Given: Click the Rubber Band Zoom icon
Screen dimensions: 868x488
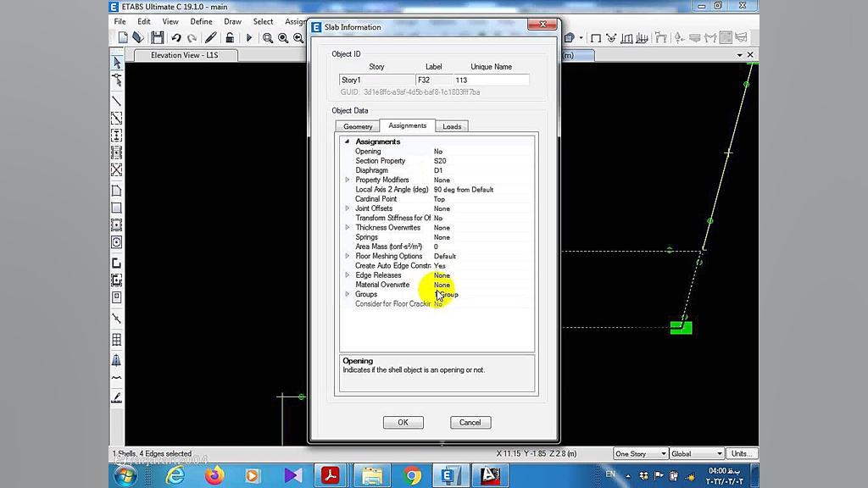Looking at the screenshot, I should click(268, 37).
